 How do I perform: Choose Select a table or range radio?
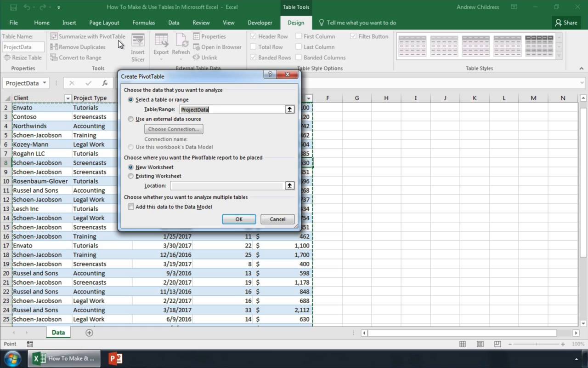(x=131, y=100)
